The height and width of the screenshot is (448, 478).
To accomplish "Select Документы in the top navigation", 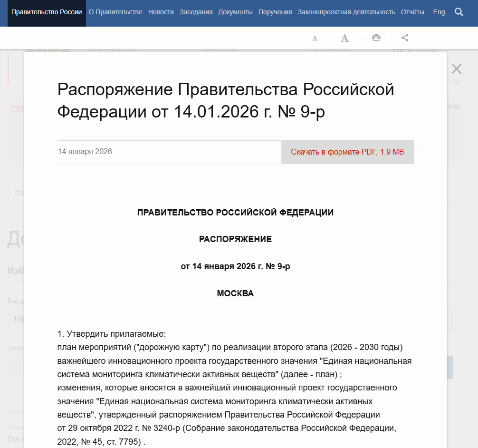I will pos(235,12).
